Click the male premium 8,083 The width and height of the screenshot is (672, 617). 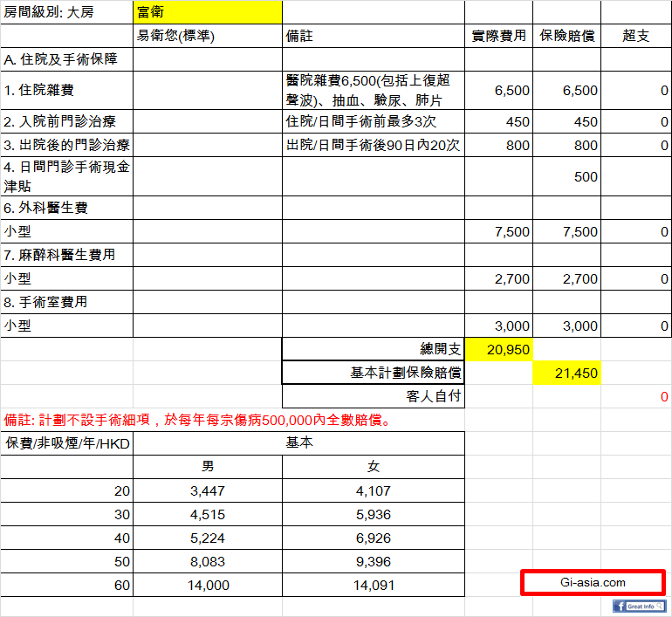pyautogui.click(x=208, y=561)
